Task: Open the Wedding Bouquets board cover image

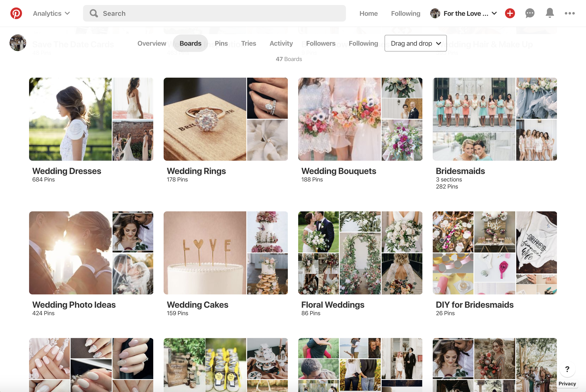Action: [360, 119]
